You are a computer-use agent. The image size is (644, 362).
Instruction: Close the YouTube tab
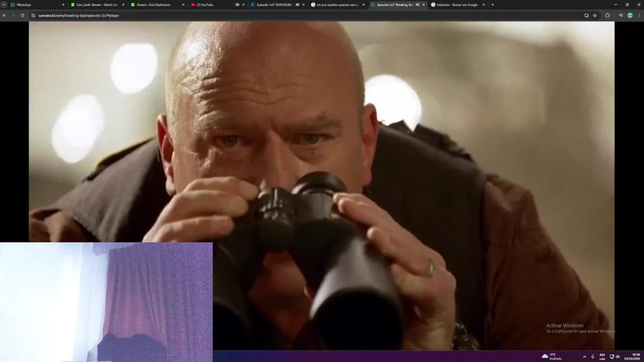pos(244,5)
